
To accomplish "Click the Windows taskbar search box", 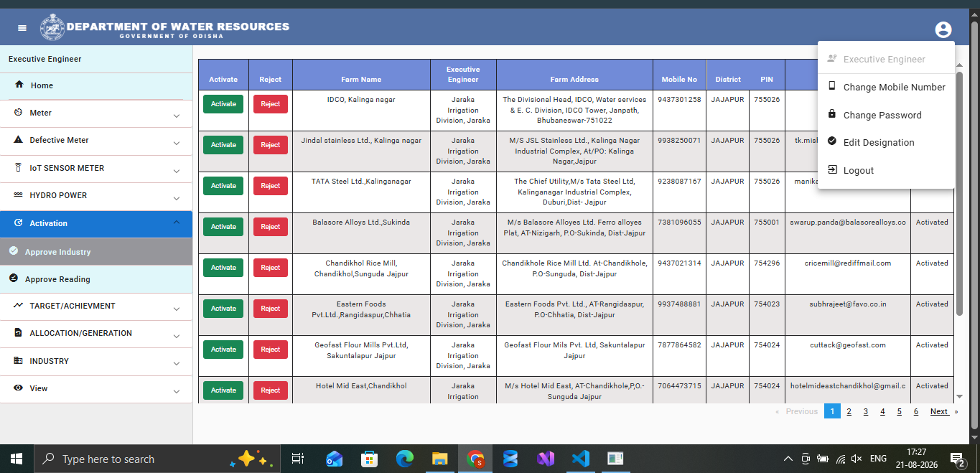I will coord(157,459).
